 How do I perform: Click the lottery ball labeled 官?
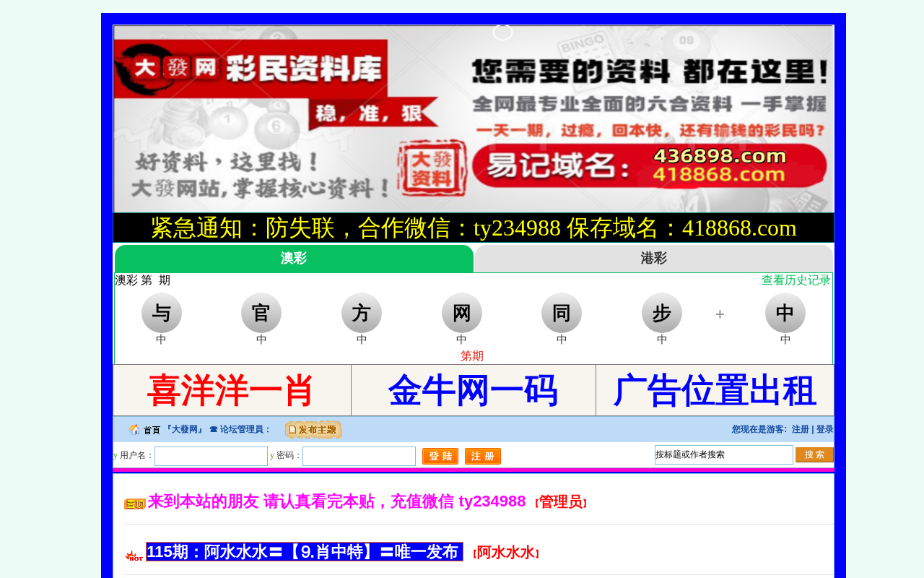pos(261,313)
